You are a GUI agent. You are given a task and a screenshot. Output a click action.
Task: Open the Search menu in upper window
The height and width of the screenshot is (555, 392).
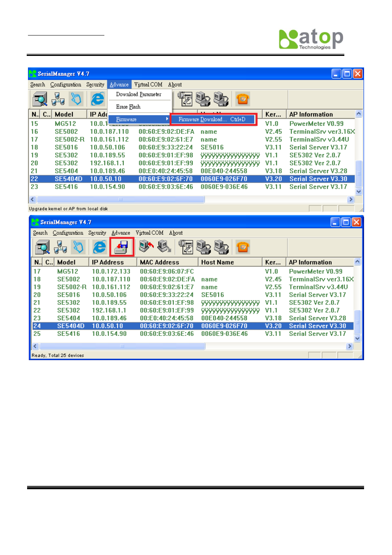38,85
